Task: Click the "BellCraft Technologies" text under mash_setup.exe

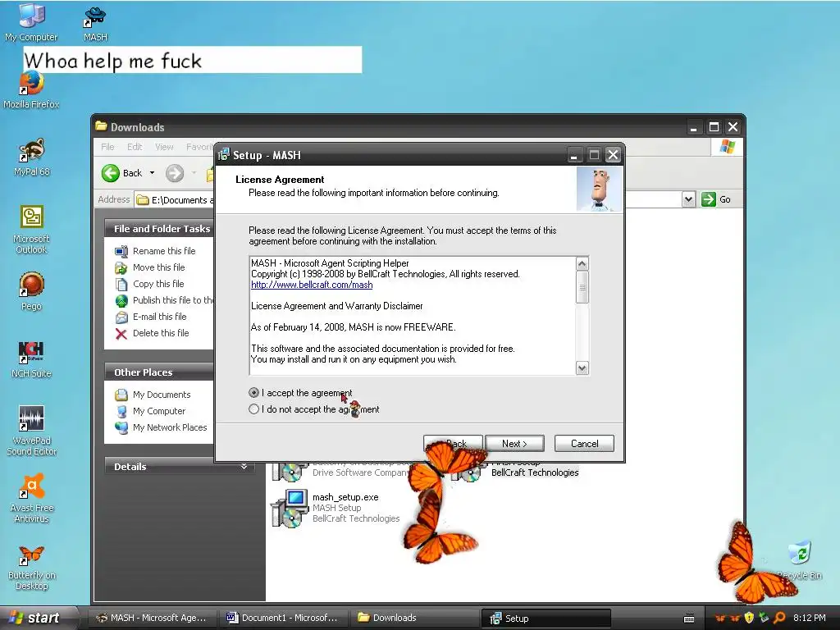Action: (x=356, y=518)
